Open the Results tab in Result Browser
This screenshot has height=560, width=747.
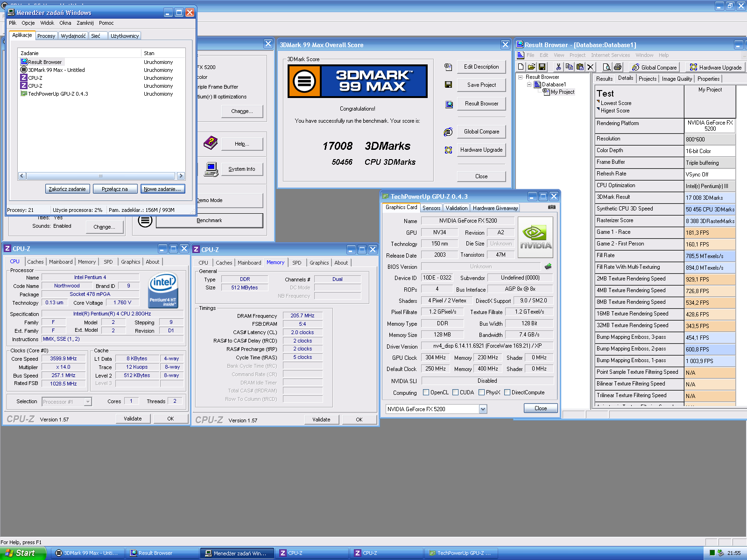(x=604, y=79)
